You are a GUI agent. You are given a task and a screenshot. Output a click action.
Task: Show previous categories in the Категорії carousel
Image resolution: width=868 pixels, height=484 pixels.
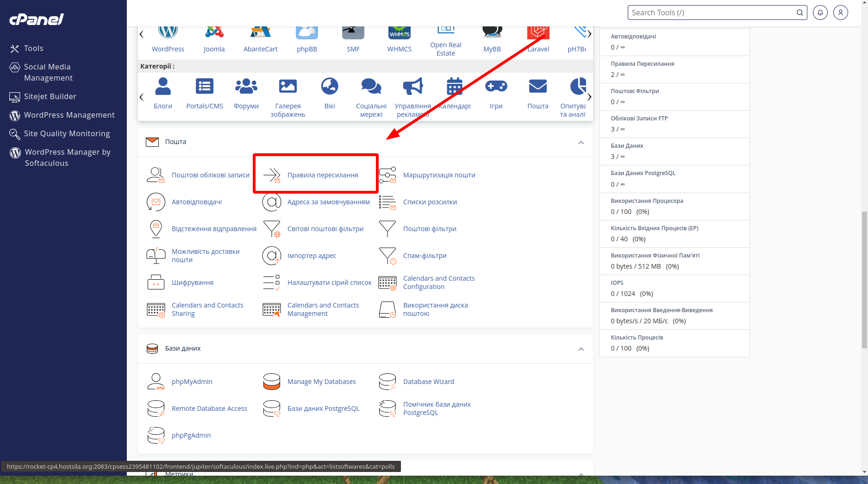coord(142,97)
